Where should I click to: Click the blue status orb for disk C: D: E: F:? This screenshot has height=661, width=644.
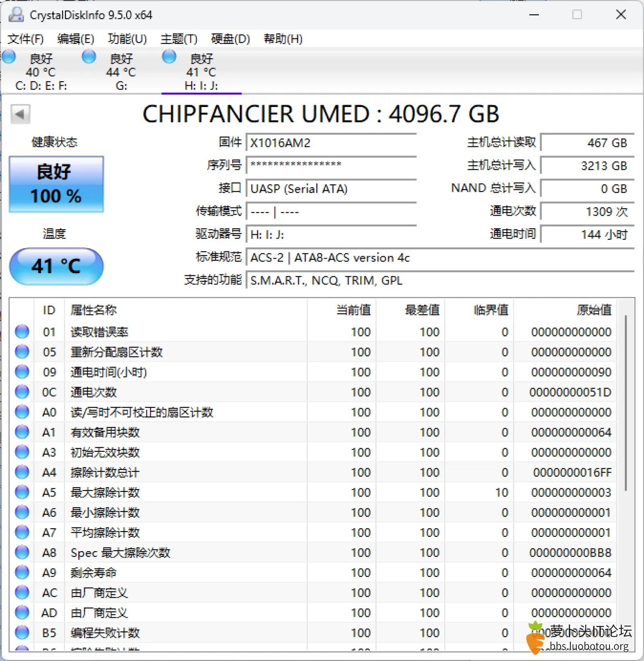pyautogui.click(x=9, y=57)
